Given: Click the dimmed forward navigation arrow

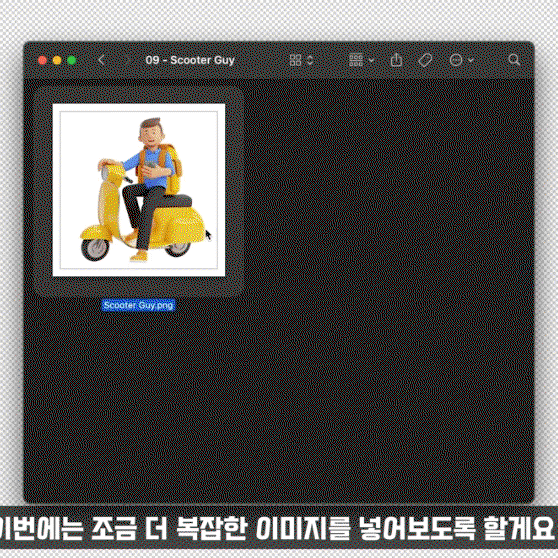Looking at the screenshot, I should click(x=125, y=60).
